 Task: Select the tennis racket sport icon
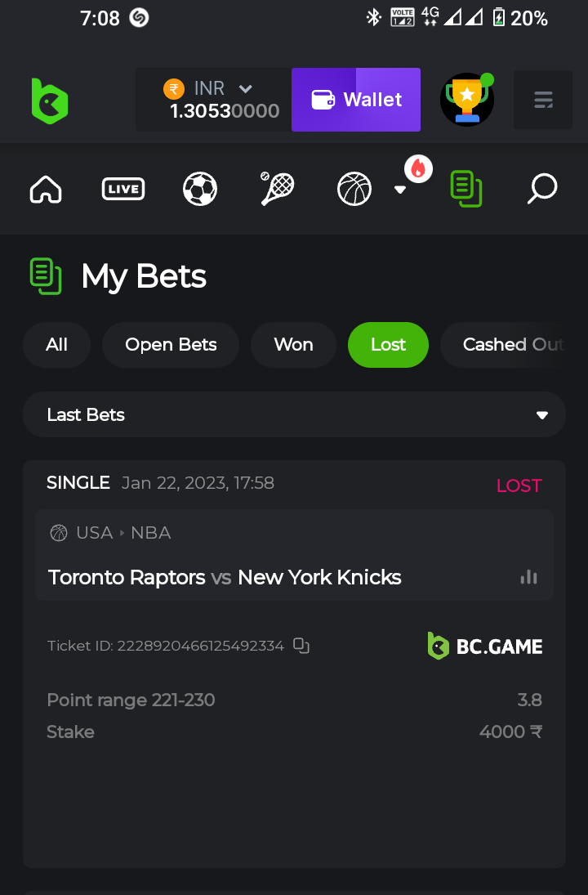pyautogui.click(x=277, y=190)
